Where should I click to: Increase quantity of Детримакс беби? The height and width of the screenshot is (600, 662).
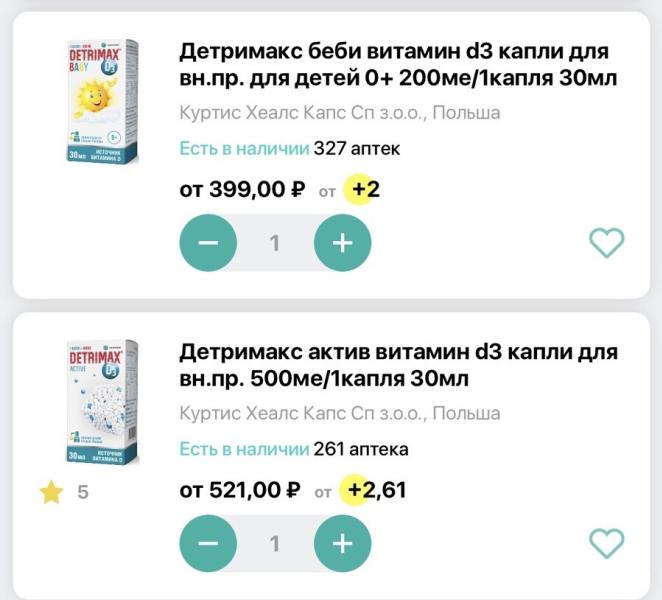pyautogui.click(x=342, y=243)
